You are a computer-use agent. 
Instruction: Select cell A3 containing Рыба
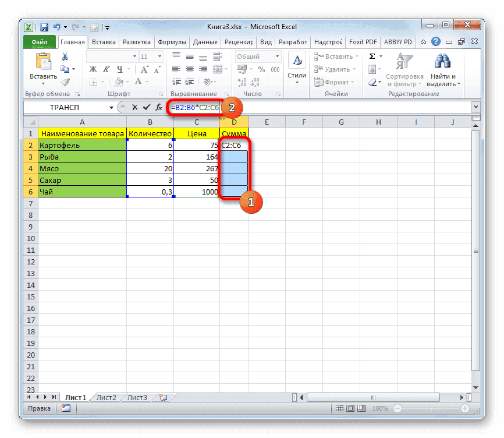tap(81, 157)
